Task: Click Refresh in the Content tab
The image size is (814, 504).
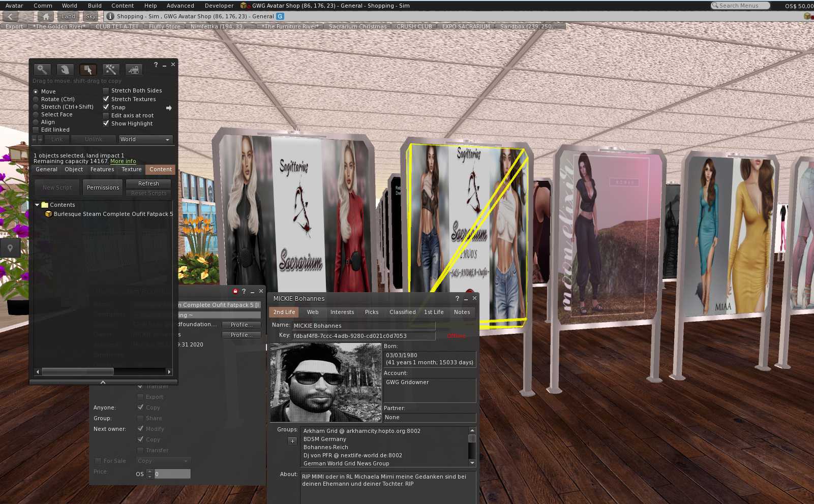Action: [148, 183]
